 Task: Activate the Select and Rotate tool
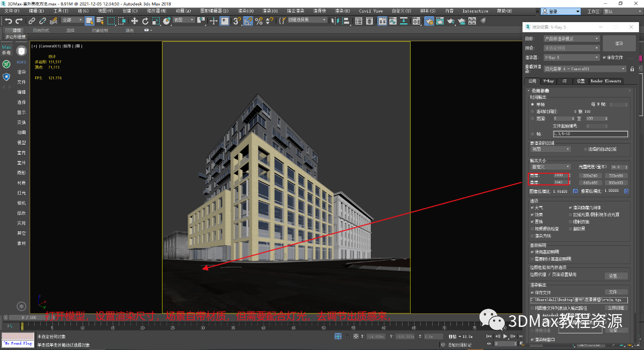click(x=145, y=21)
